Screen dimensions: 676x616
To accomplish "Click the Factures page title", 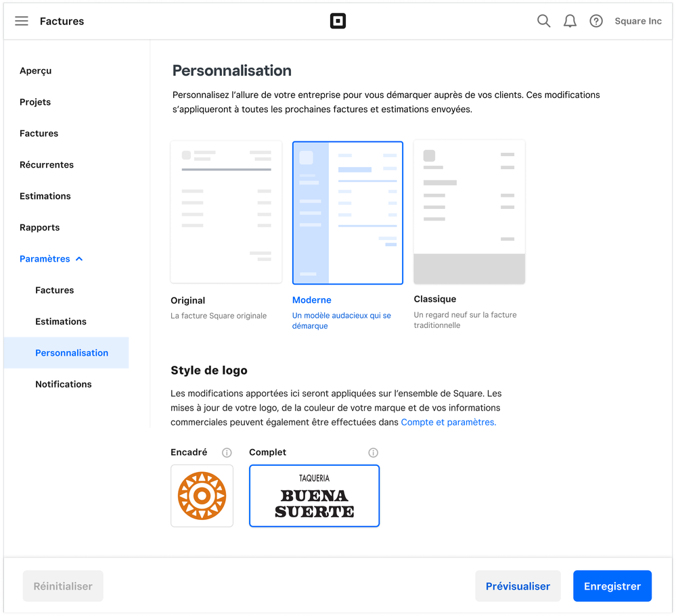I will (x=62, y=21).
